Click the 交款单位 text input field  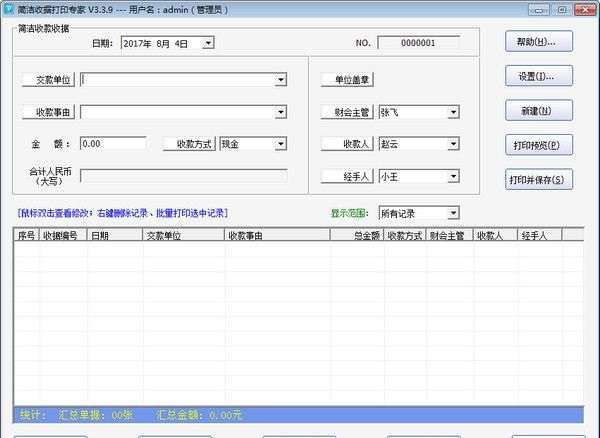[x=178, y=80]
